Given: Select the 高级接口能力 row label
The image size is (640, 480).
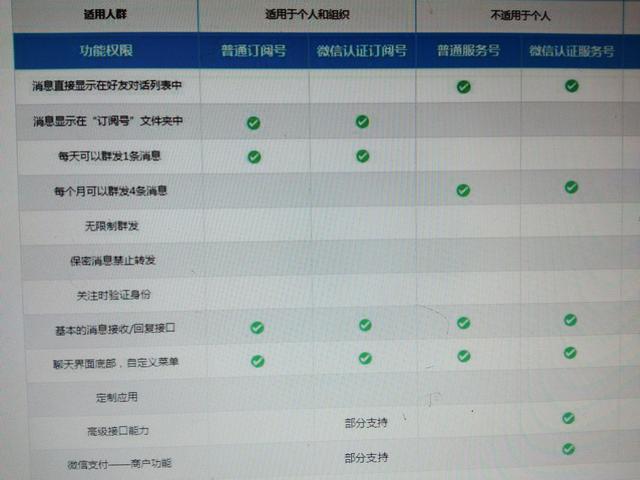Looking at the screenshot, I should coord(118,431).
